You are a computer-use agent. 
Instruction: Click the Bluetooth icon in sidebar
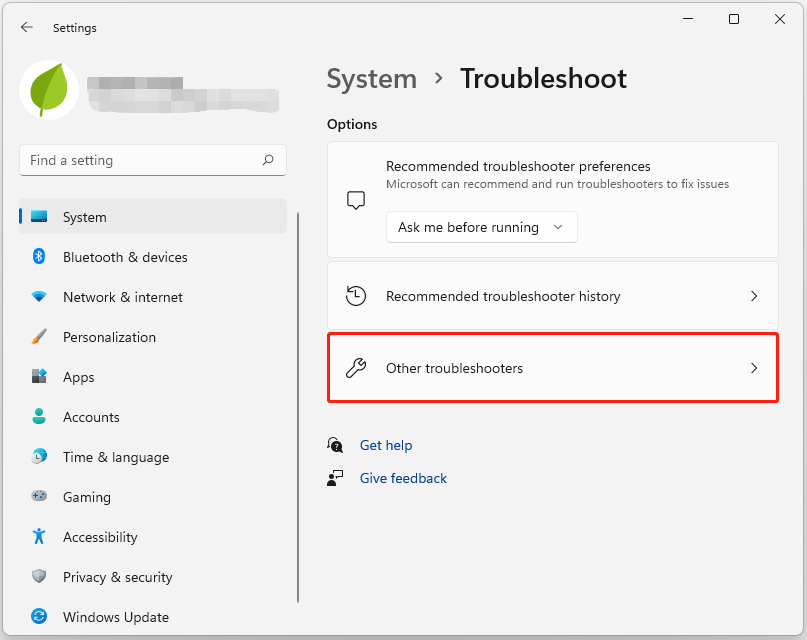(x=39, y=256)
